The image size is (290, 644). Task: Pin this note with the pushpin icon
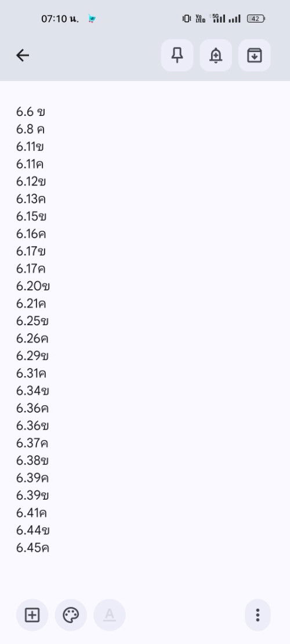point(177,55)
